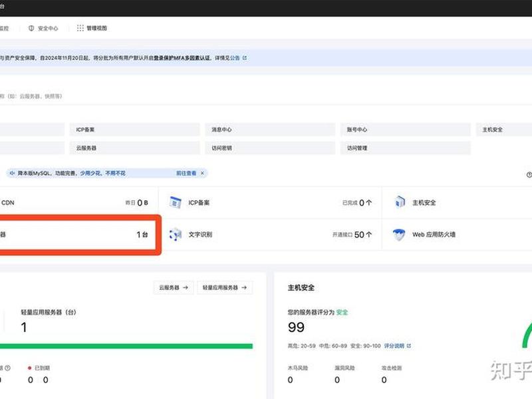Click the 开通接口 50 个 count
Image resolution: width=532 pixels, height=399 pixels.
click(x=352, y=235)
